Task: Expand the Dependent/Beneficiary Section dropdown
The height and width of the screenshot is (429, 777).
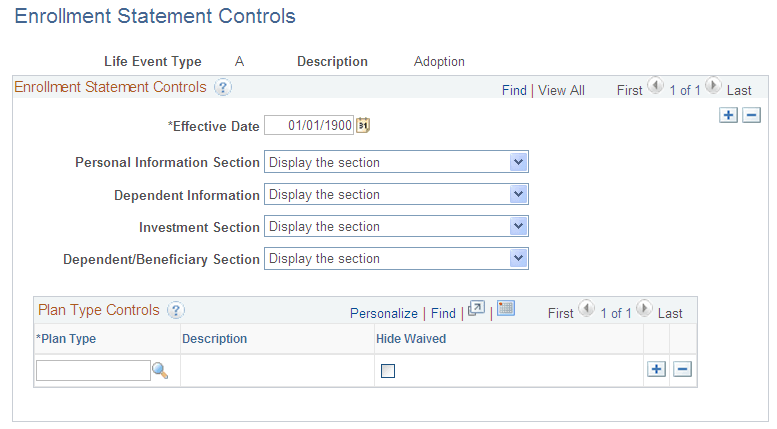Action: [x=517, y=259]
